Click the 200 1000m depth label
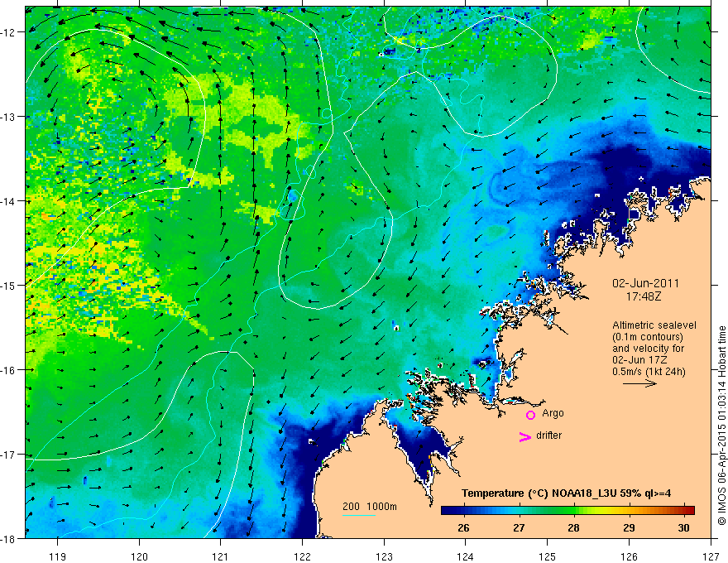Screen dimensions: 728x563 [x=370, y=507]
